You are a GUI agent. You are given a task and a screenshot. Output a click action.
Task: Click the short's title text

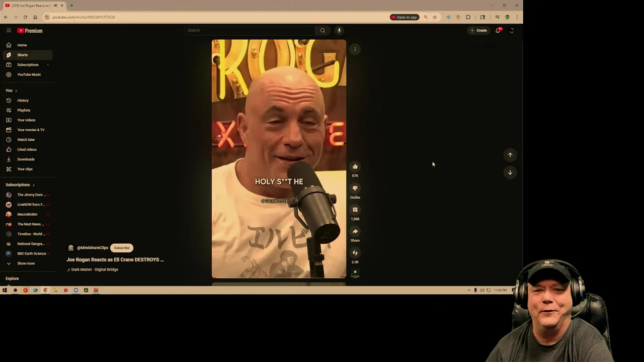(115, 259)
